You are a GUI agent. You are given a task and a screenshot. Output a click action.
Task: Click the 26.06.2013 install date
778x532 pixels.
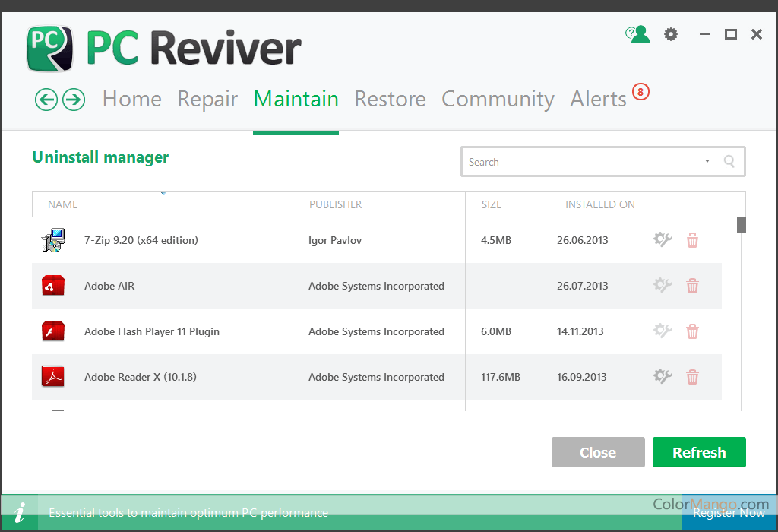(582, 240)
